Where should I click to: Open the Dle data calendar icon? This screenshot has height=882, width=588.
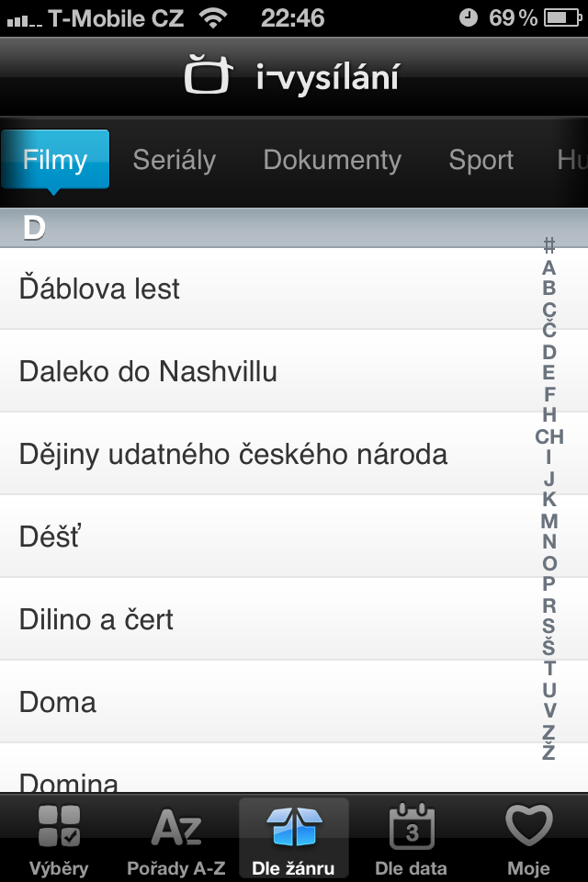coord(411,825)
